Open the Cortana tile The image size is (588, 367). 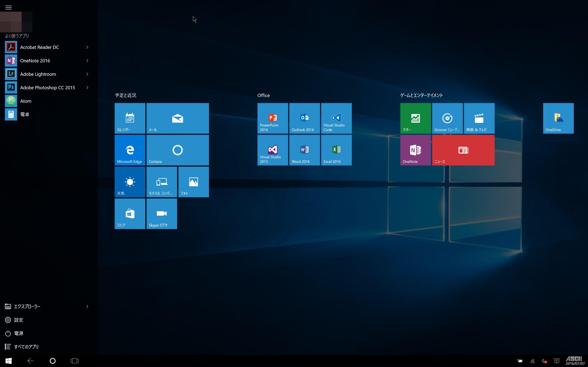[x=177, y=150]
